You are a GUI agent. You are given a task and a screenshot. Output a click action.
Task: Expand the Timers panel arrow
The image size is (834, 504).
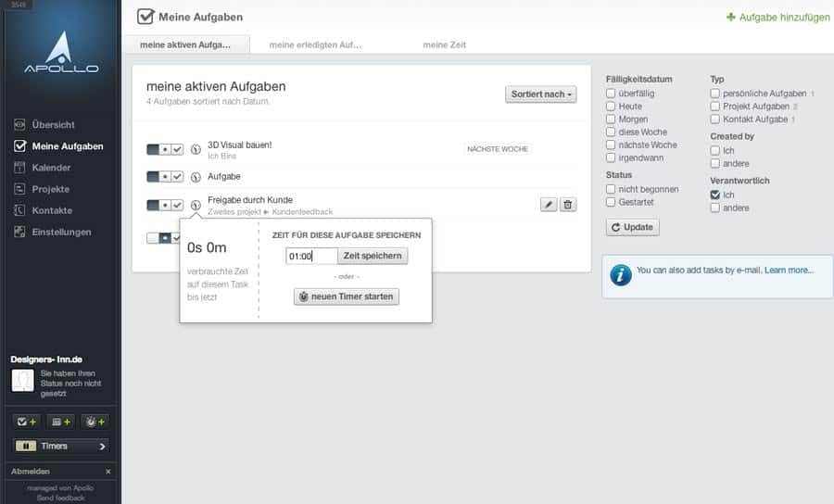pos(102,446)
